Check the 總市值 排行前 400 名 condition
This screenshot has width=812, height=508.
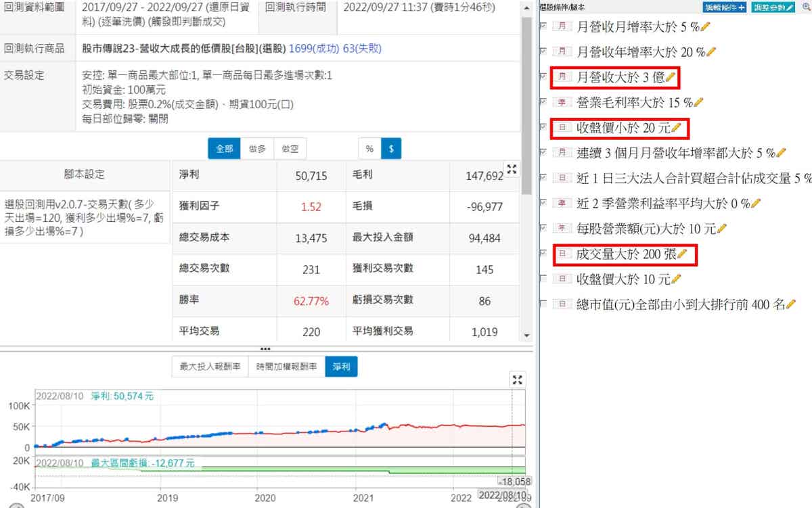[544, 304]
